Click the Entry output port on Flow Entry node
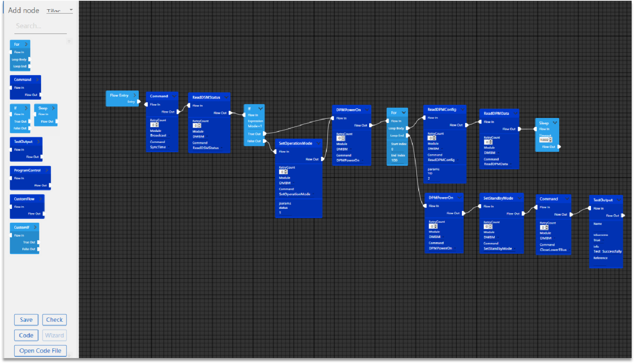Screen dimensions: 635x364 pyautogui.click(x=139, y=101)
